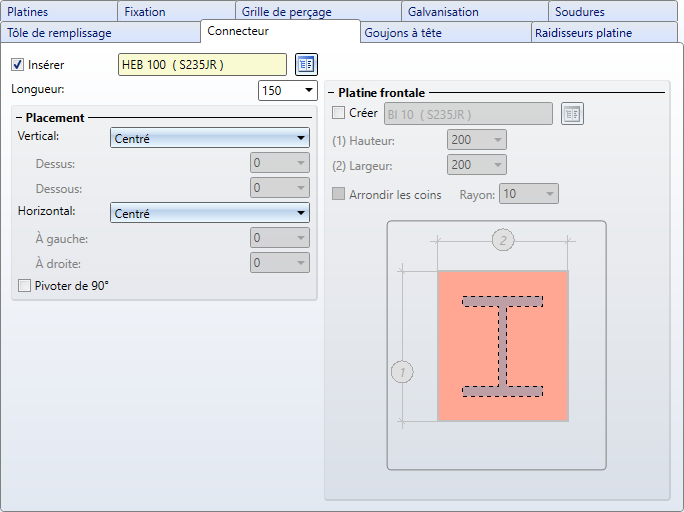684x512 pixels.
Task: Uncheck the Insérer checkbox
Action: point(17,65)
